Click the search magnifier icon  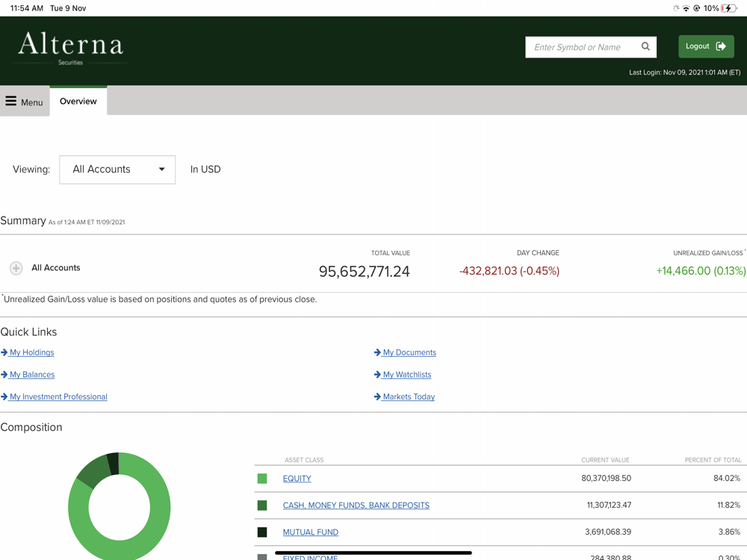click(x=645, y=46)
